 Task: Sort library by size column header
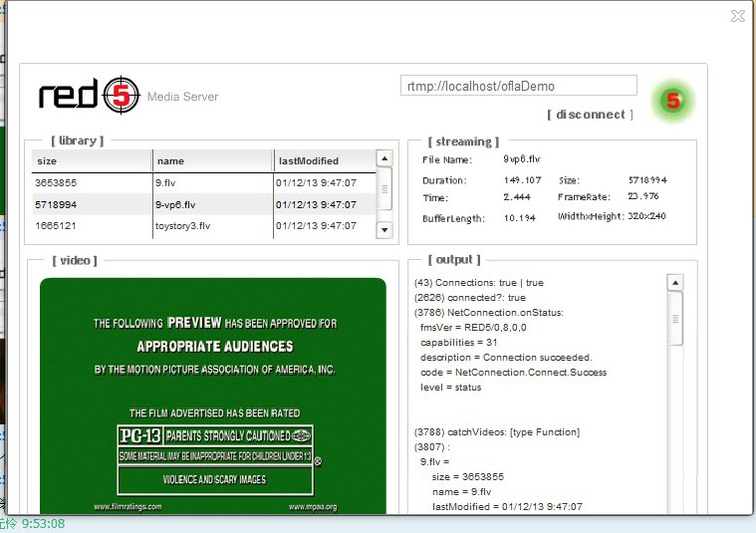click(92, 161)
